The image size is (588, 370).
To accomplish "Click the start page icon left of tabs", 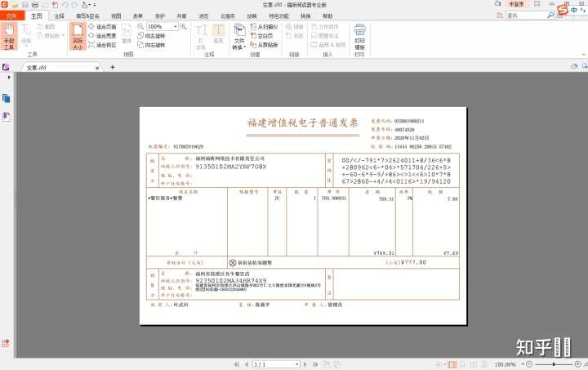I will coord(6,67).
